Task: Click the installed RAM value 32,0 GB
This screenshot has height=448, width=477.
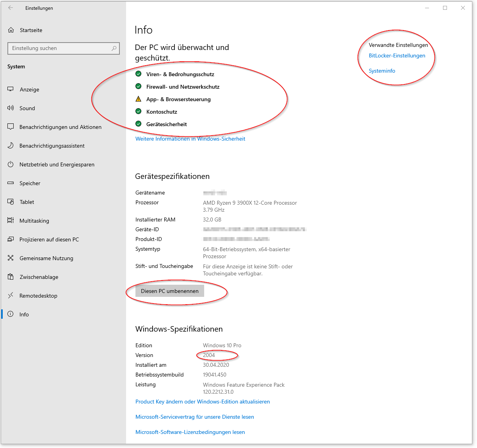Action: pos(212,220)
